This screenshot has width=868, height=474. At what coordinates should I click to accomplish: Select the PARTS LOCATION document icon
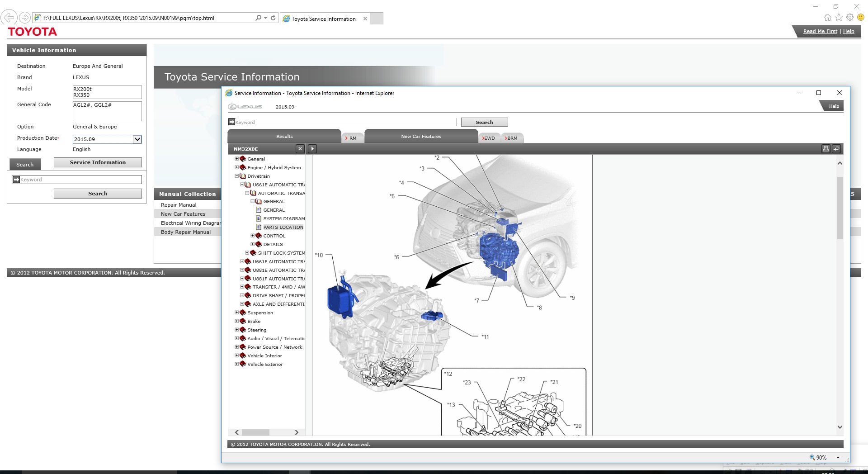tap(259, 227)
